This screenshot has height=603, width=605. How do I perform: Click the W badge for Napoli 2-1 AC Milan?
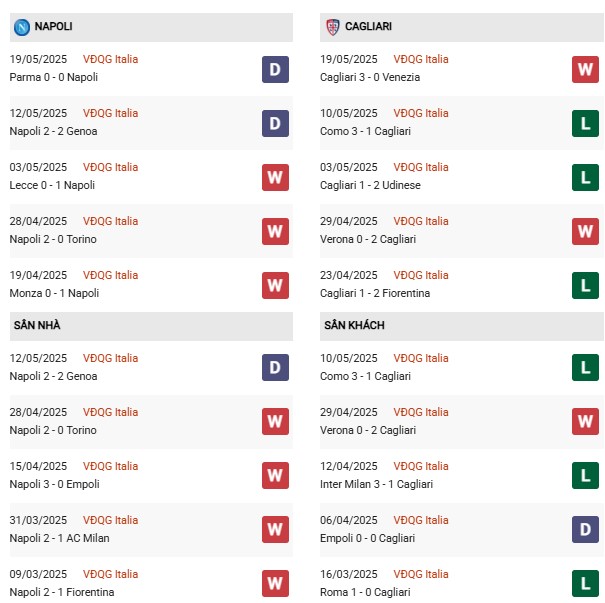point(275,529)
